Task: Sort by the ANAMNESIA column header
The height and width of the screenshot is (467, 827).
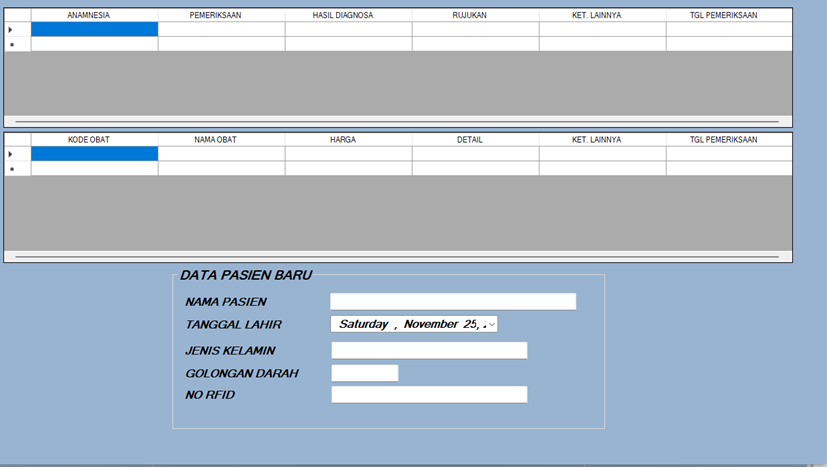Action: point(94,16)
